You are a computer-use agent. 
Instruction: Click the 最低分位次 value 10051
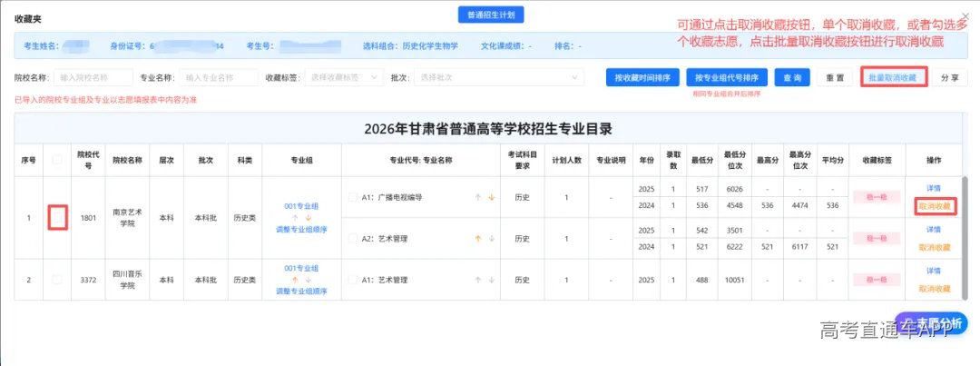point(734,280)
